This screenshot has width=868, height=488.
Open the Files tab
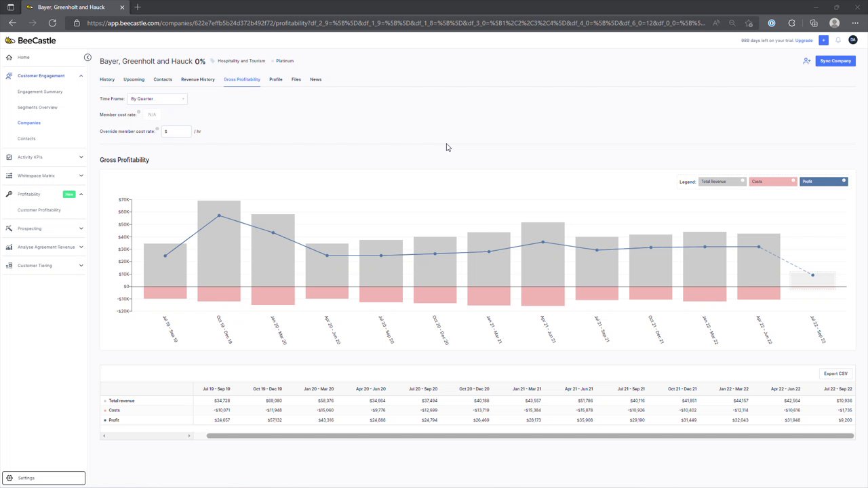[296, 79]
